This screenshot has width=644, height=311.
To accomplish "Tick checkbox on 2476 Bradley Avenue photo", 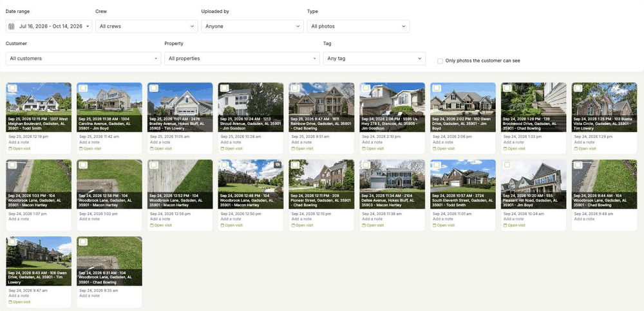I will click(154, 88).
